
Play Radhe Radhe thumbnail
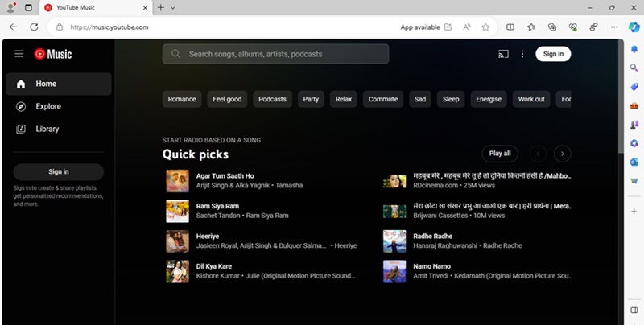click(x=394, y=241)
